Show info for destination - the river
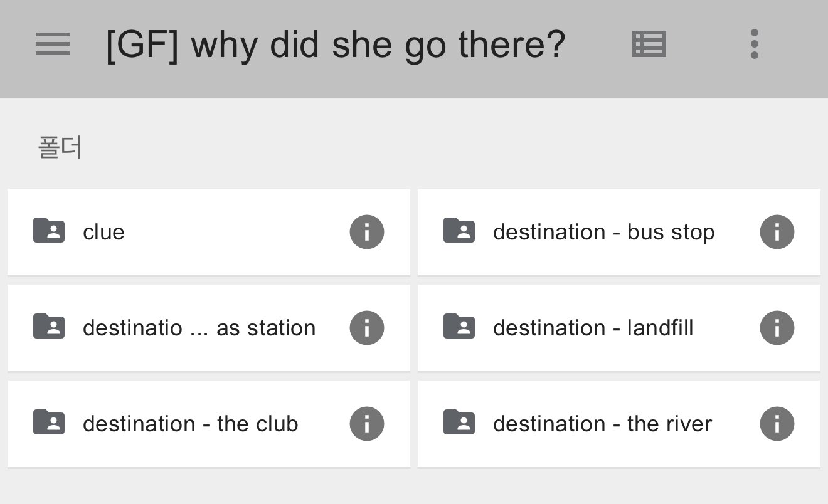828x504 pixels. (x=777, y=424)
